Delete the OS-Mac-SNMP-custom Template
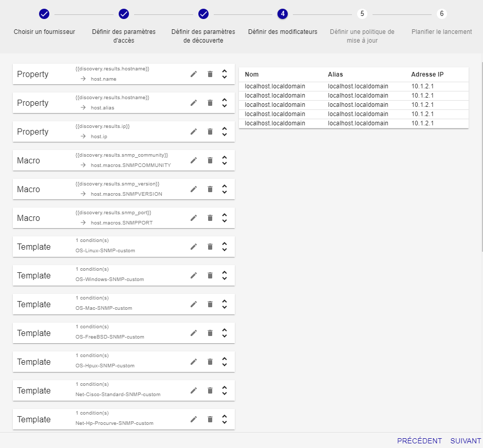The image size is (483, 448). click(x=210, y=304)
